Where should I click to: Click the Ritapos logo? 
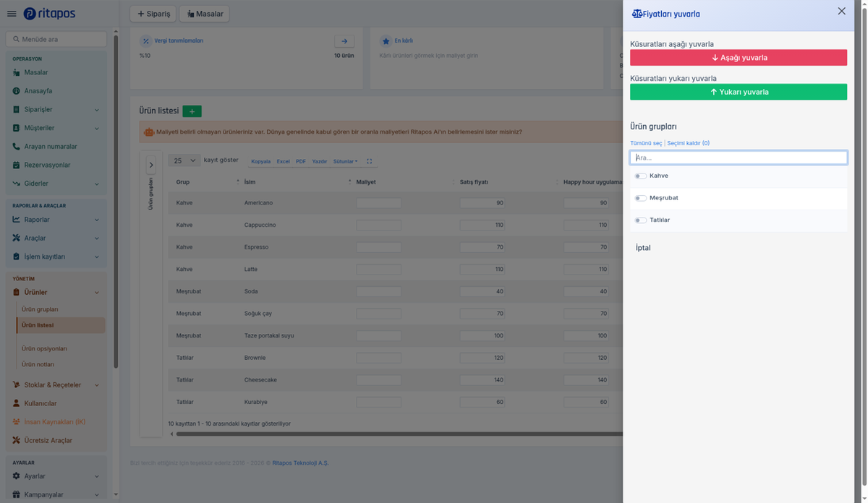pyautogui.click(x=49, y=14)
